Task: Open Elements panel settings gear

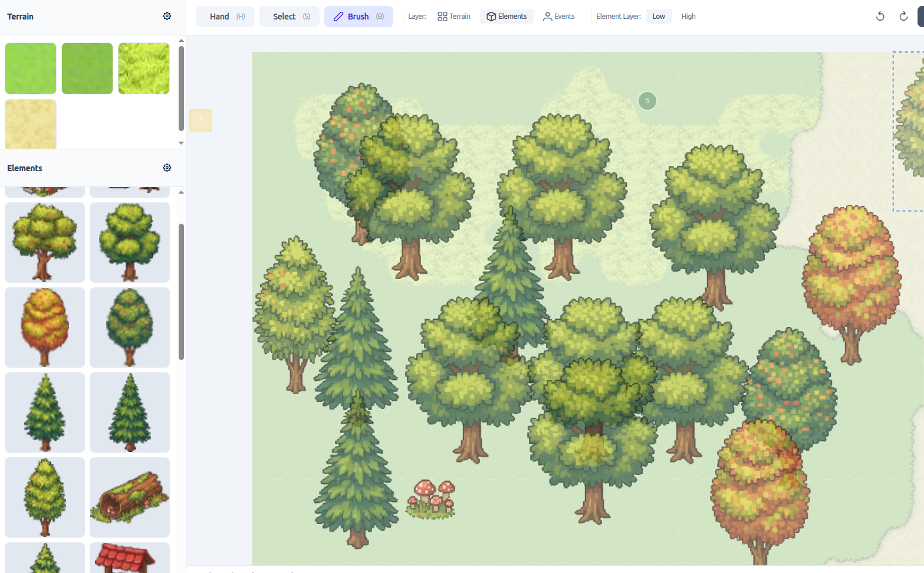Action: 167,168
